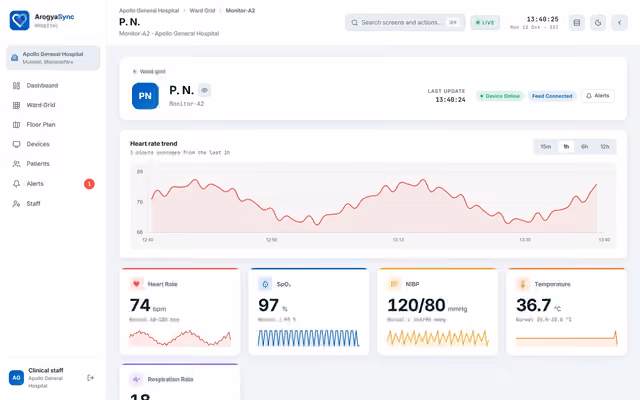
Task: Click the last update time 13:40:24
Action: tap(450, 100)
